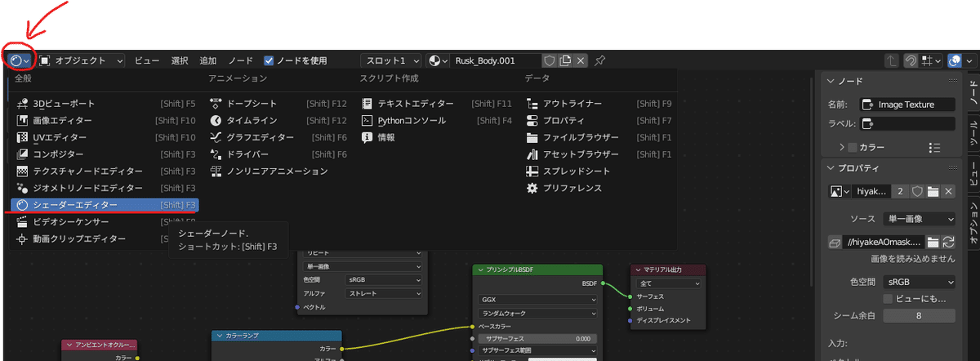980x361 pixels.
Task: Select ノンリニアアニメーション editor
Action: [x=278, y=171]
